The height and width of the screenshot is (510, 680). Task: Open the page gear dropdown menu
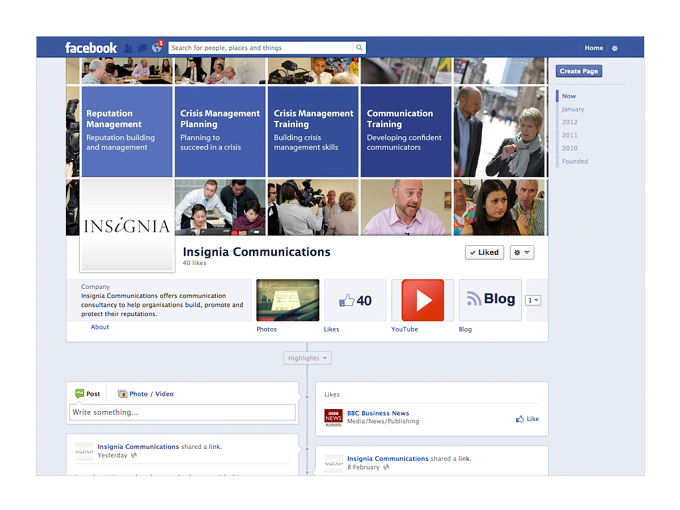[x=522, y=252]
